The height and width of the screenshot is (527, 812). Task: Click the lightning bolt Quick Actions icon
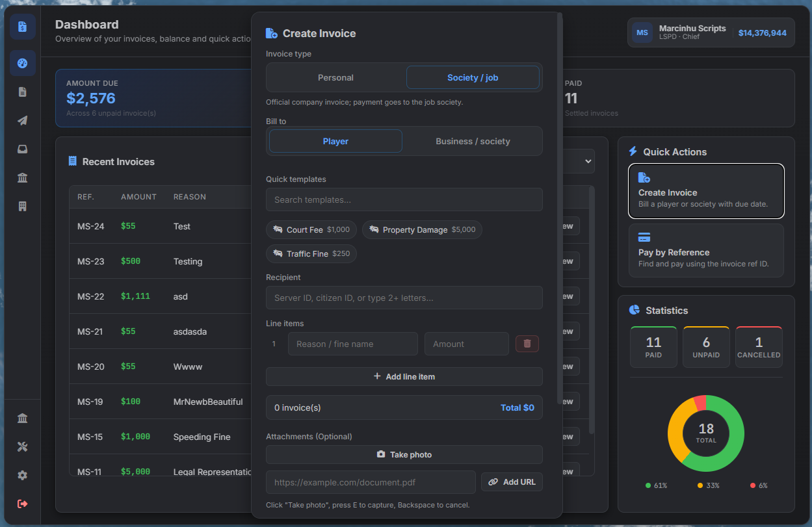pos(633,151)
